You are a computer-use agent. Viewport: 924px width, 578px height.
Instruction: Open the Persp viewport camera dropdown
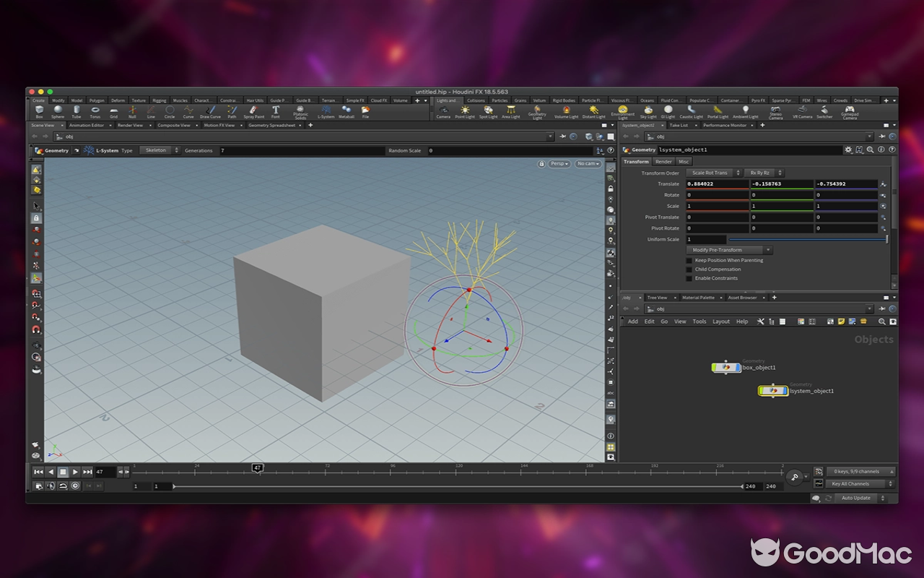559,163
